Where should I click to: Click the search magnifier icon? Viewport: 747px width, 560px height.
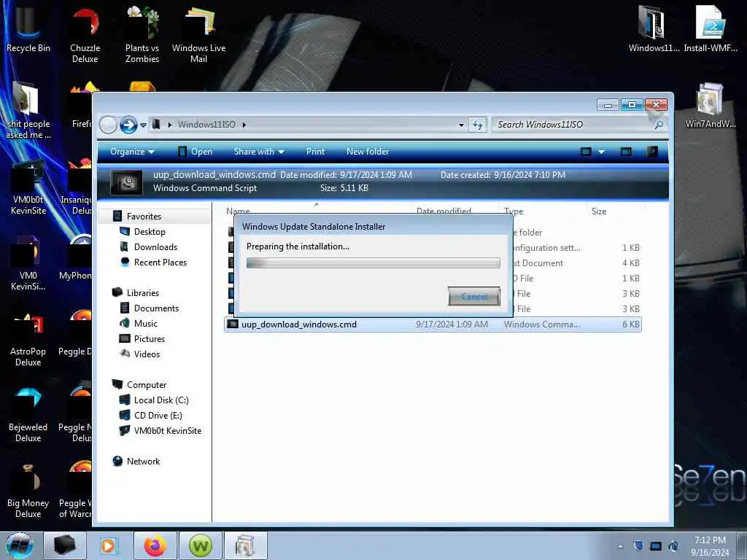point(659,125)
